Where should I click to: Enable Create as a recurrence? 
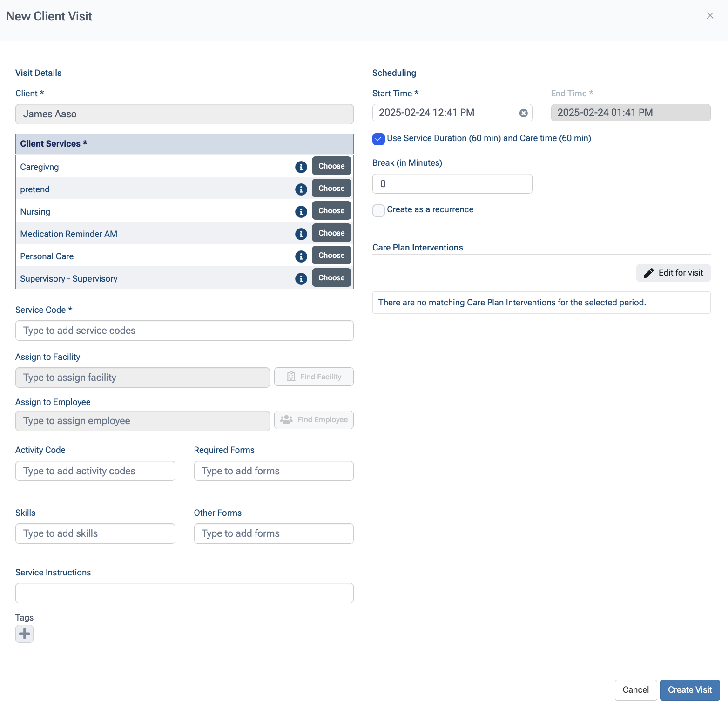[x=378, y=210]
